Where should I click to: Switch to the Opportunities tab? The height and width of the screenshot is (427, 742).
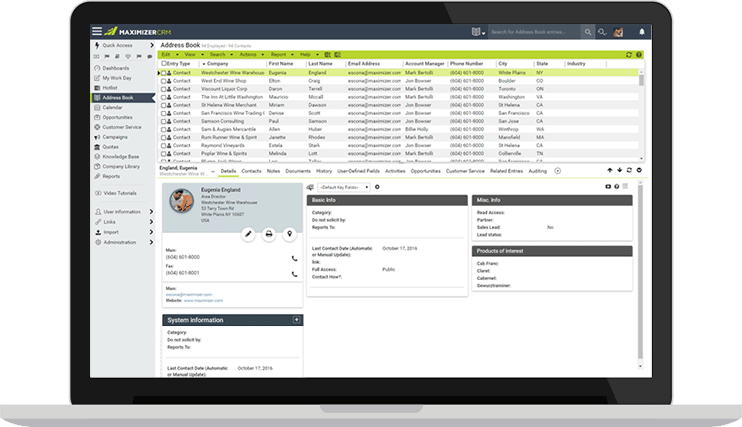tap(425, 171)
